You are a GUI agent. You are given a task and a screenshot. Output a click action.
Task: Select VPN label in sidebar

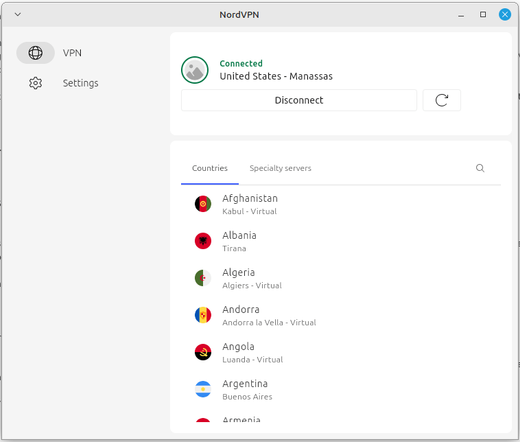[72, 53]
